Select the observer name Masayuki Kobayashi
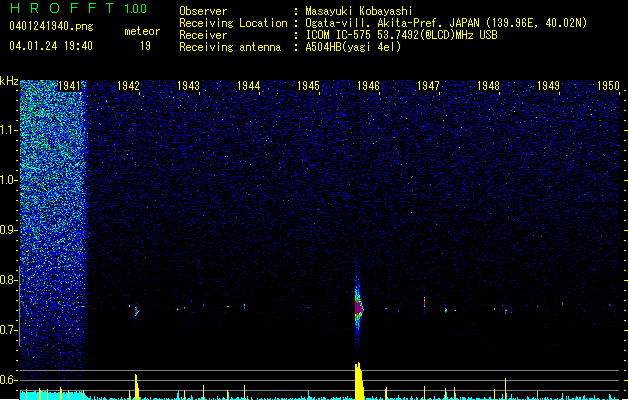Viewport: 629px width, 400px height. 360,11
